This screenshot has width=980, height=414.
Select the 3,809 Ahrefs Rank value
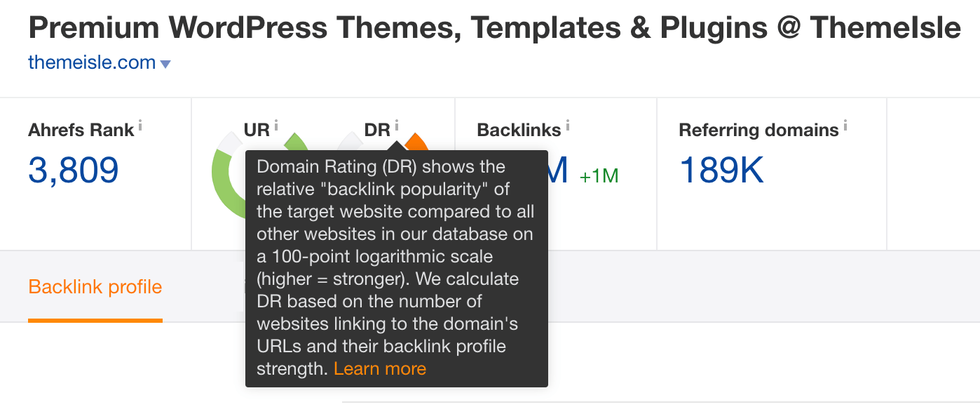point(73,171)
